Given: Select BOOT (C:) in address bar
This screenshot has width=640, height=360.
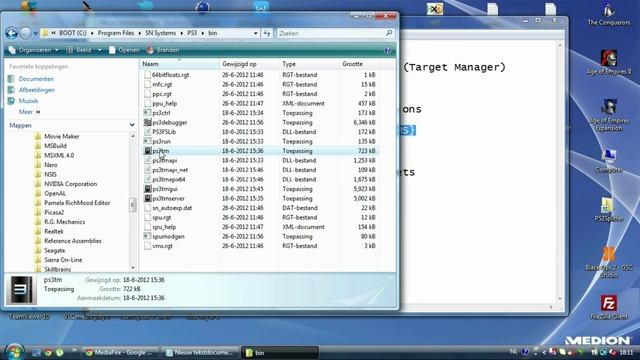Looking at the screenshot, I should click(x=72, y=33).
